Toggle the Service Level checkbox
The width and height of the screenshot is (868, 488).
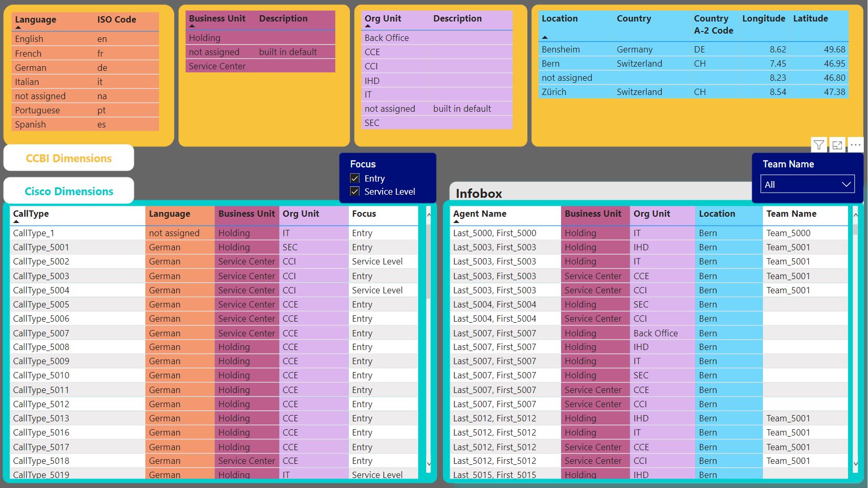(x=355, y=192)
